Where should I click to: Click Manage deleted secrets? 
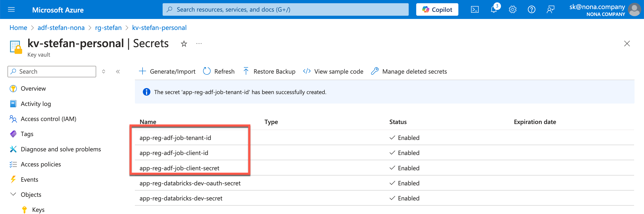coord(409,71)
